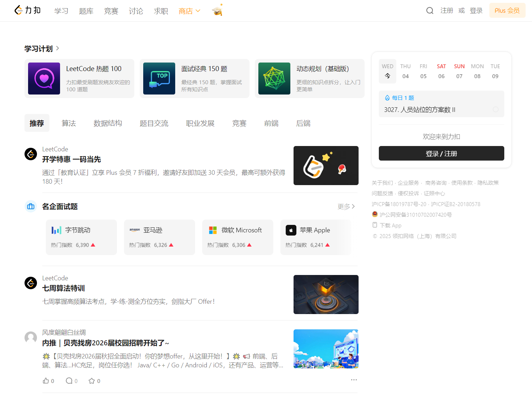Open the 题库 nav item
Viewport: 532px width, 394px height.
(x=86, y=11)
